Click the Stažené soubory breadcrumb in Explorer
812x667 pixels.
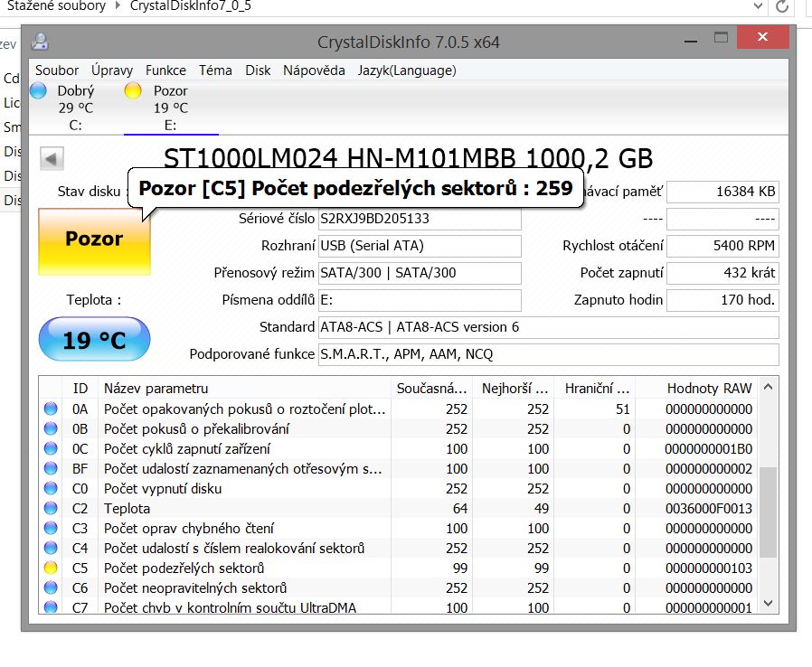coord(56,6)
